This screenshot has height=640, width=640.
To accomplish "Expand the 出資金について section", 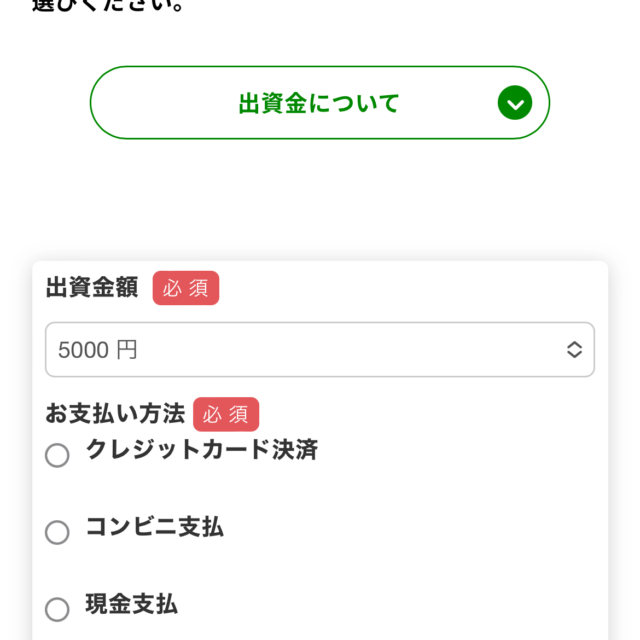I will click(320, 103).
